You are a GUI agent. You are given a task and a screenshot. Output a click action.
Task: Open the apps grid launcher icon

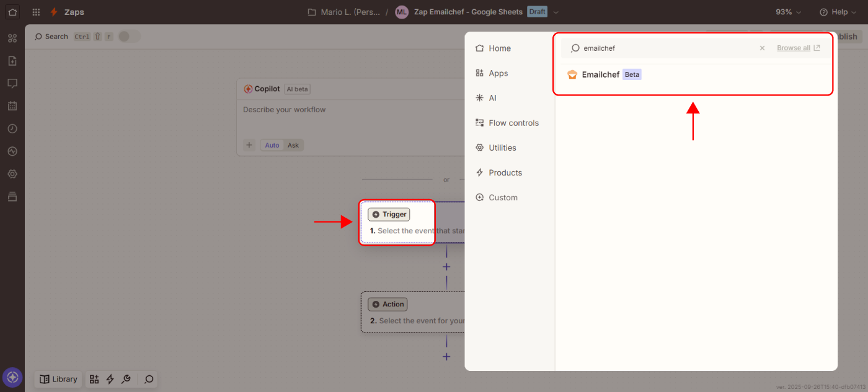point(37,12)
